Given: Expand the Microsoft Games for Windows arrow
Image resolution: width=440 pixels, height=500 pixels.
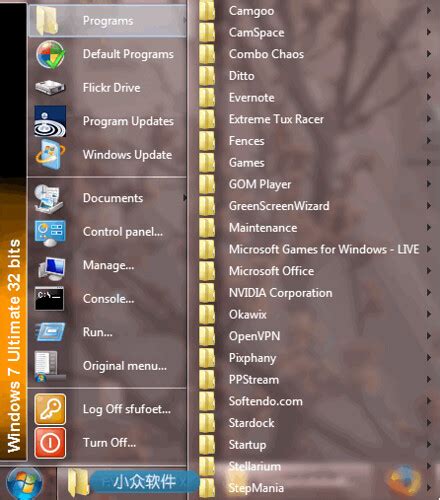Looking at the screenshot, I should tap(429, 249).
